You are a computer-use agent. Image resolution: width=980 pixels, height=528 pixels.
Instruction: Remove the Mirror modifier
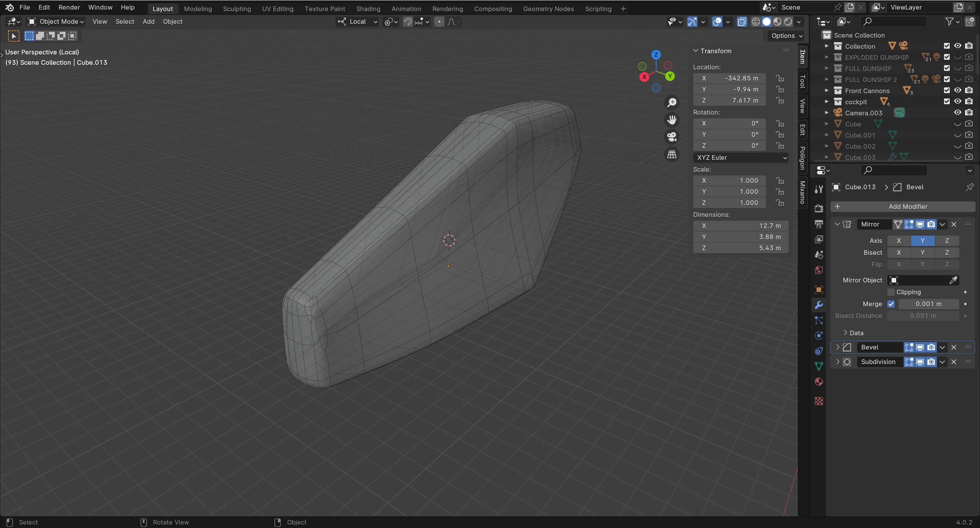(x=954, y=224)
